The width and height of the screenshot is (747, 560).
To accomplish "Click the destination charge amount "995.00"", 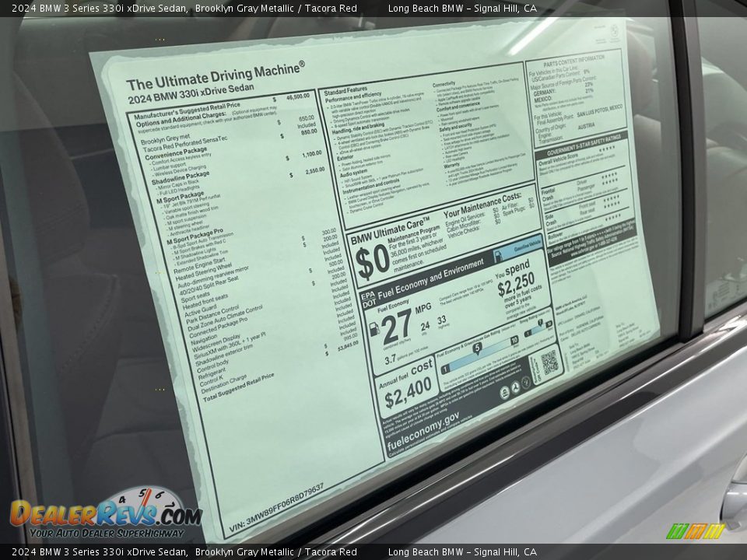I will click(x=350, y=337).
